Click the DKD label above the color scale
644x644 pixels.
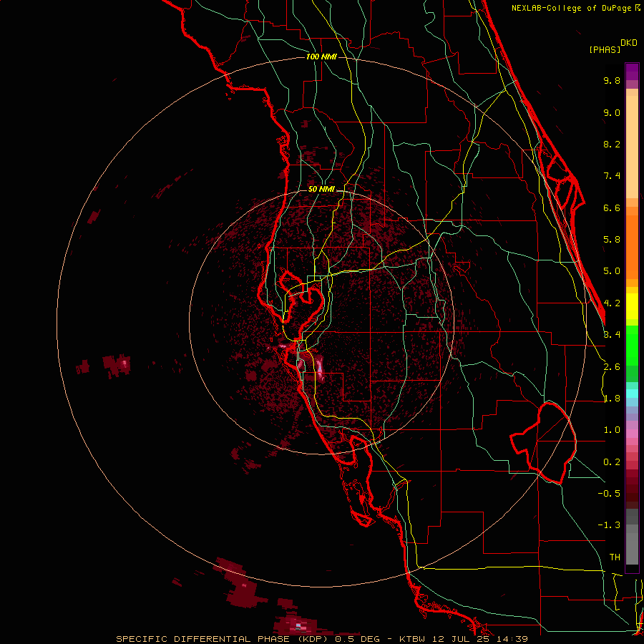[628, 43]
